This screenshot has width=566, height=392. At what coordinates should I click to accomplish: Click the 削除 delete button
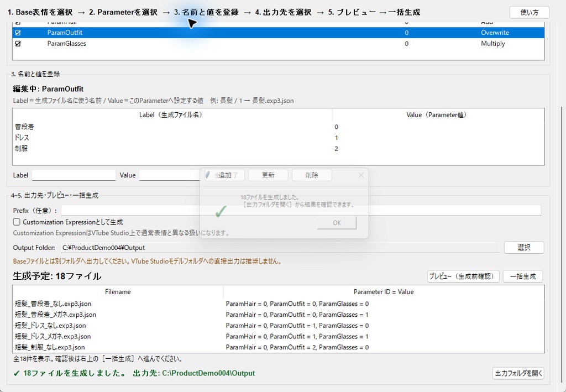pyautogui.click(x=312, y=175)
